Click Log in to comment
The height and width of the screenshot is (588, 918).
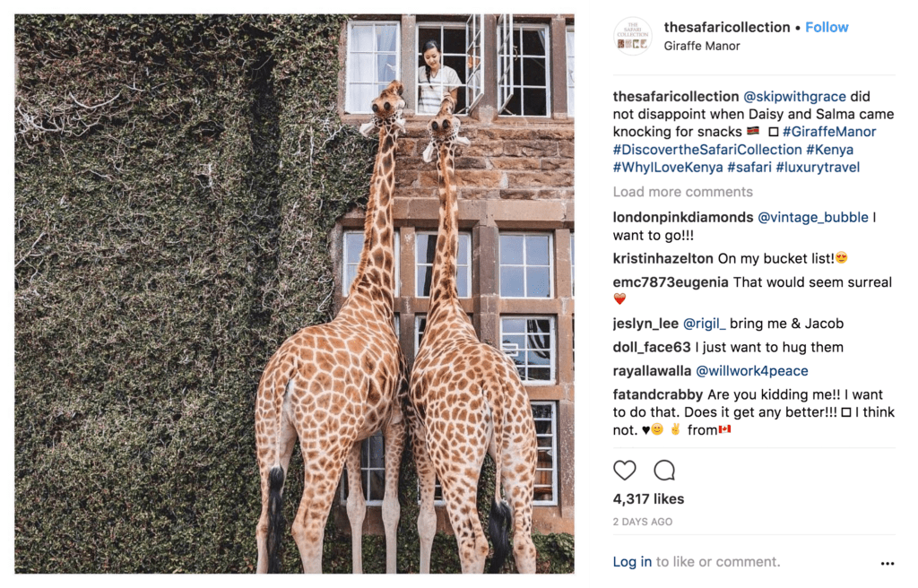(x=632, y=562)
